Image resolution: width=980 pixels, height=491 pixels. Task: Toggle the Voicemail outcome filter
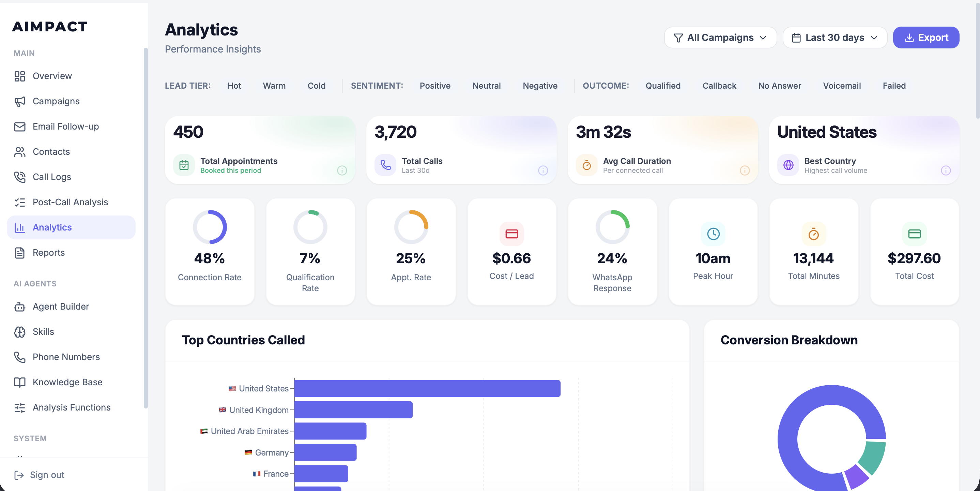coord(842,86)
